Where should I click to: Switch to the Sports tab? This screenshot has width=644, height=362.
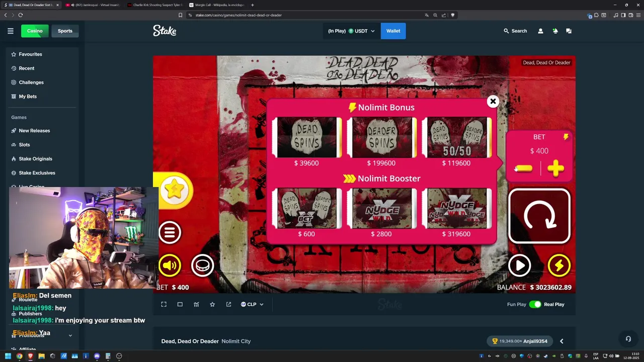[65, 31]
